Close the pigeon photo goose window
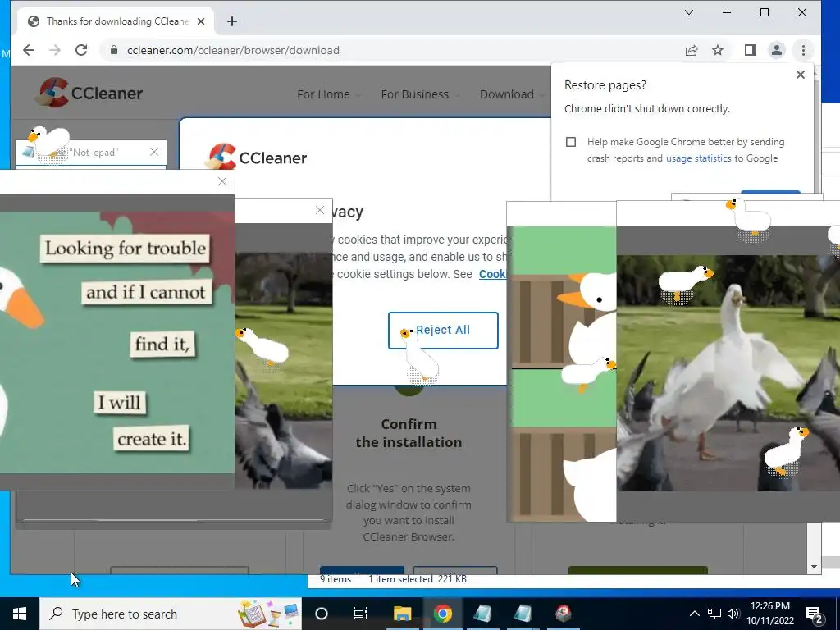 click(320, 211)
